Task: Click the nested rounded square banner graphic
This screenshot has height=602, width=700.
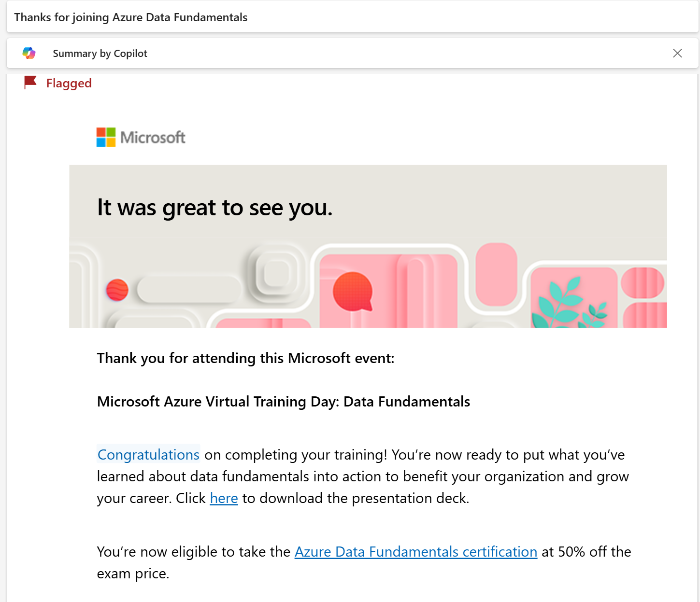Action: (276, 274)
